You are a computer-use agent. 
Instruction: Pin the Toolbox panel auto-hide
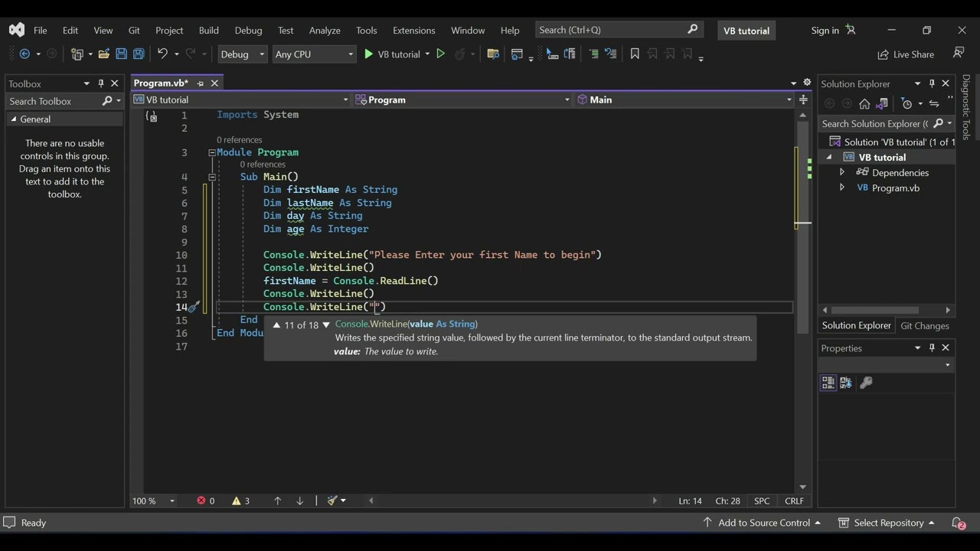[100, 83]
